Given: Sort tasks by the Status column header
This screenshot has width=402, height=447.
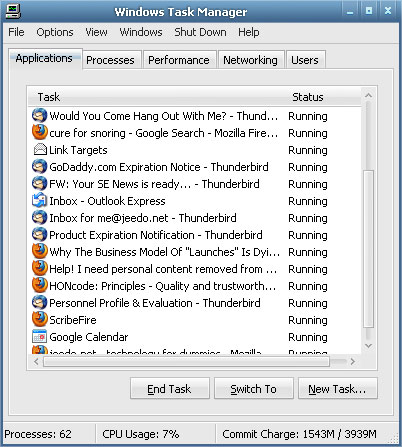Looking at the screenshot, I should click(x=308, y=97).
